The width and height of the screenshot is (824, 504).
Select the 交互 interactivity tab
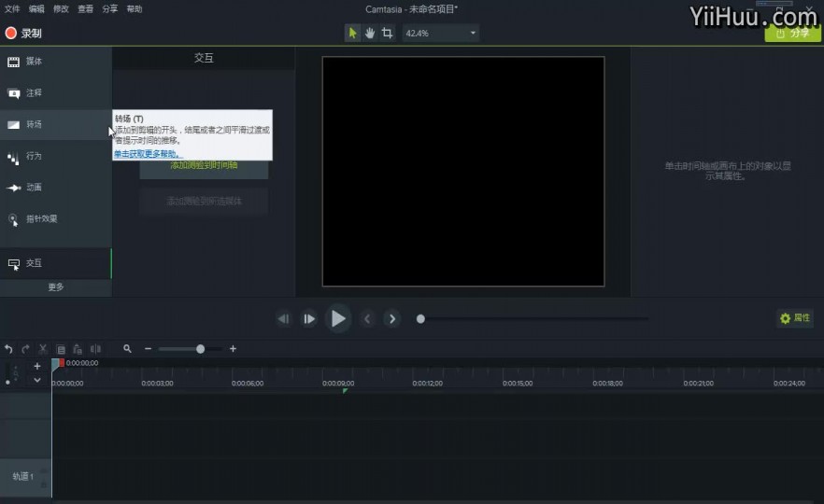(x=56, y=263)
